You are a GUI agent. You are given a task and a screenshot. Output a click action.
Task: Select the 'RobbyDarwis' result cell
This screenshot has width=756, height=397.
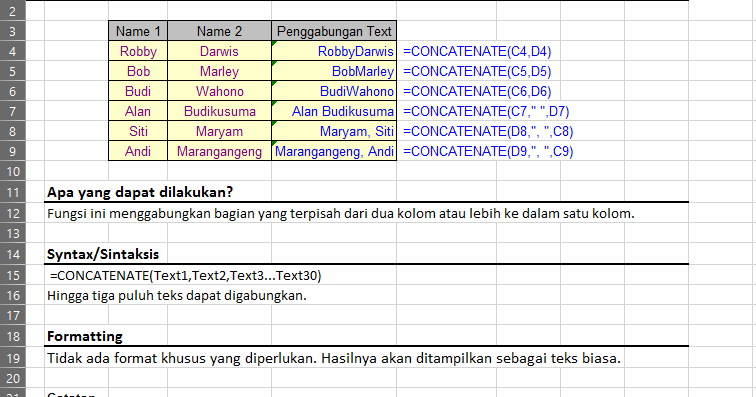(334, 51)
